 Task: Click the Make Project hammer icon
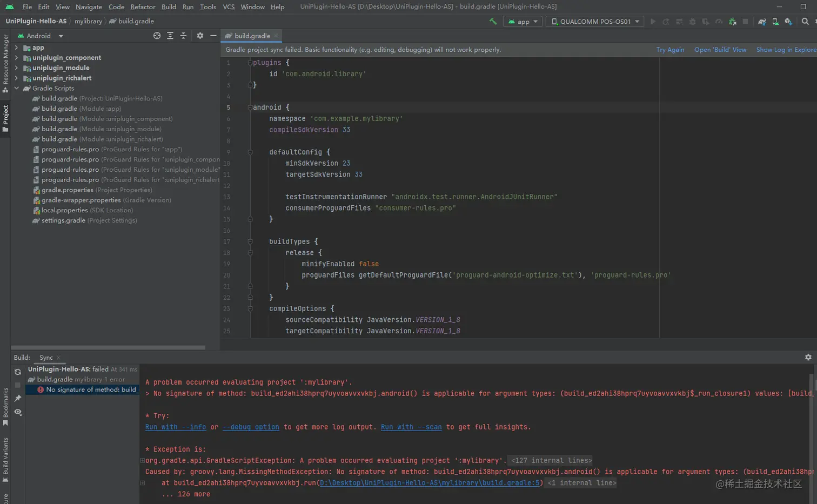click(x=493, y=22)
